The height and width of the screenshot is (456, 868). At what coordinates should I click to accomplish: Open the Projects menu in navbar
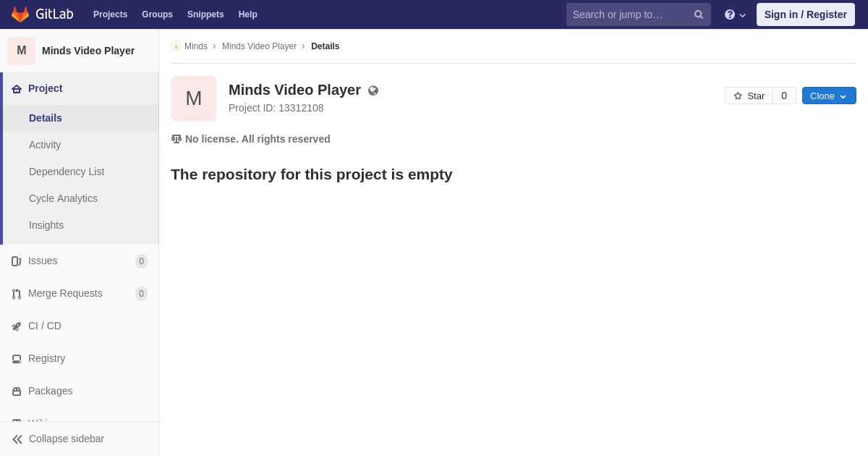coord(110,14)
